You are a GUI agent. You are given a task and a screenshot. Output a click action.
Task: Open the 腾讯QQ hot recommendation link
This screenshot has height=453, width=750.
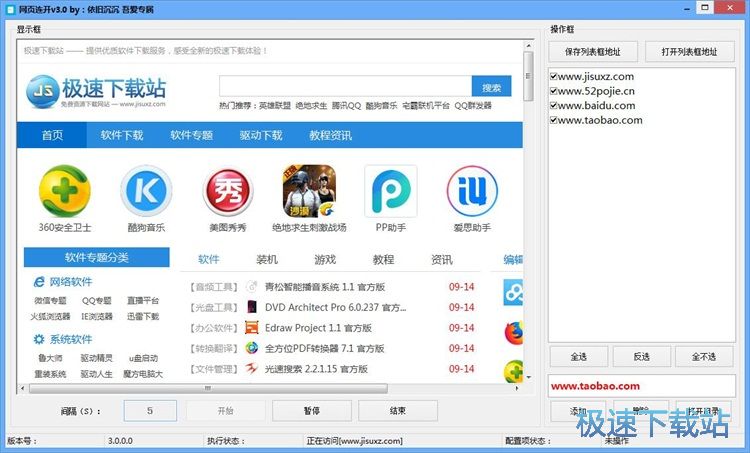pos(346,106)
